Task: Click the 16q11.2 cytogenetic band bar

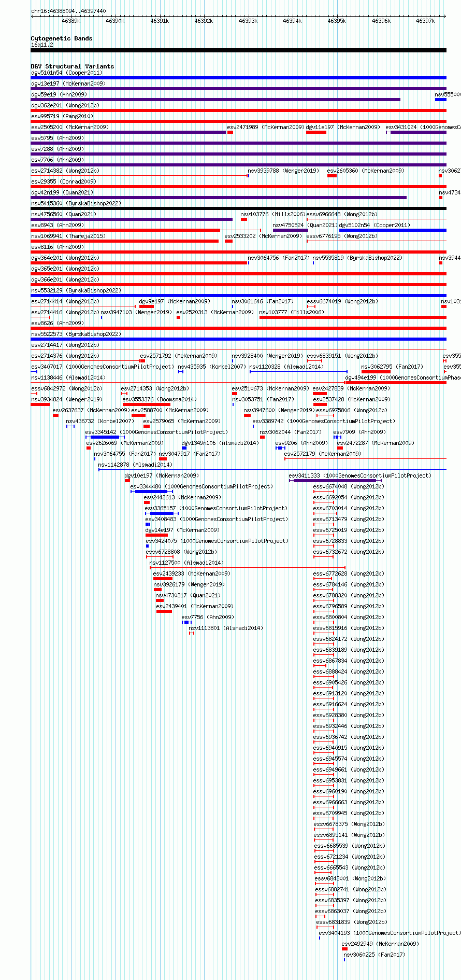Action: coord(238,50)
